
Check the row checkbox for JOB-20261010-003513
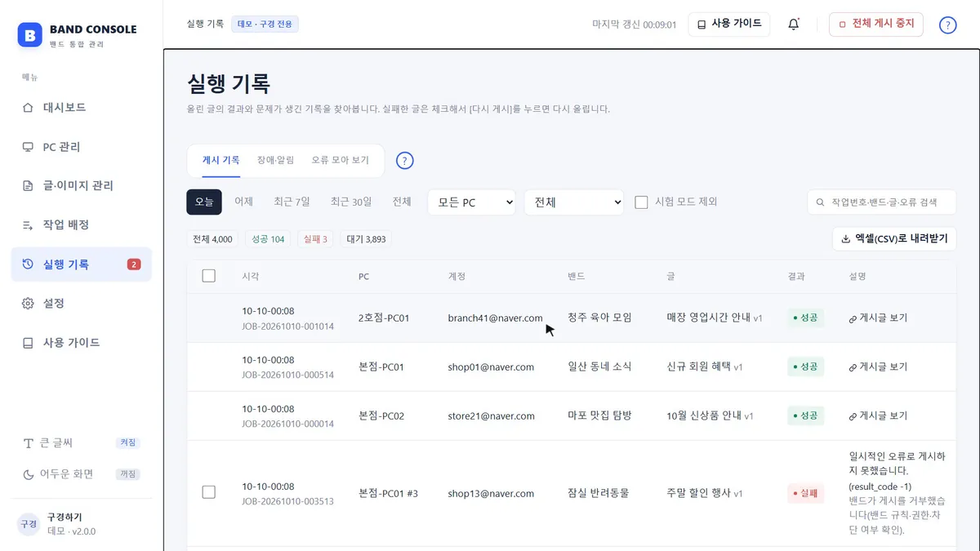[x=208, y=492]
